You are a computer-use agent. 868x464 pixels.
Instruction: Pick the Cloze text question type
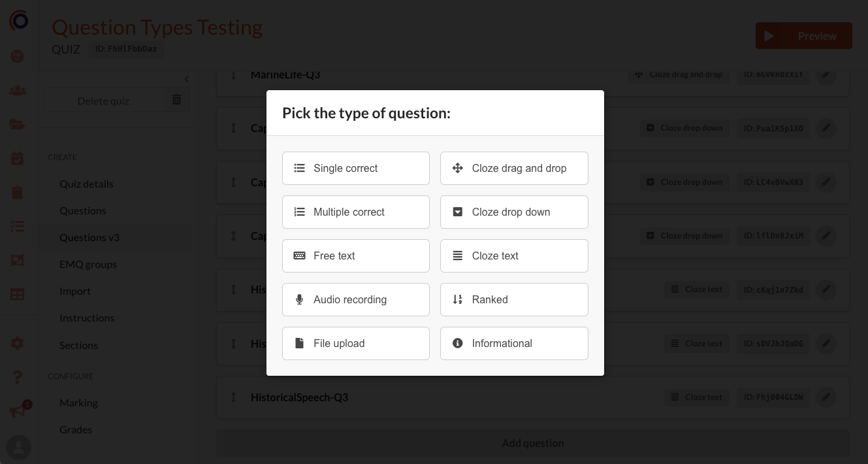pyautogui.click(x=514, y=256)
